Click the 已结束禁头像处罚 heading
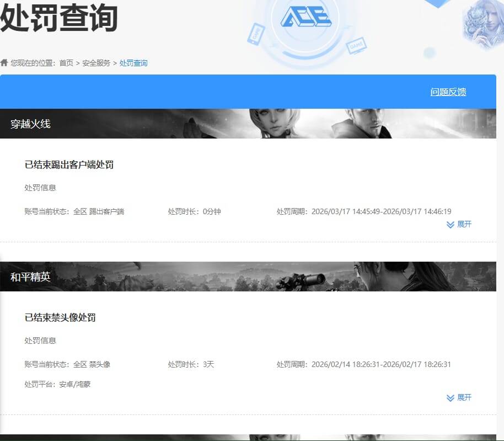 60,317
